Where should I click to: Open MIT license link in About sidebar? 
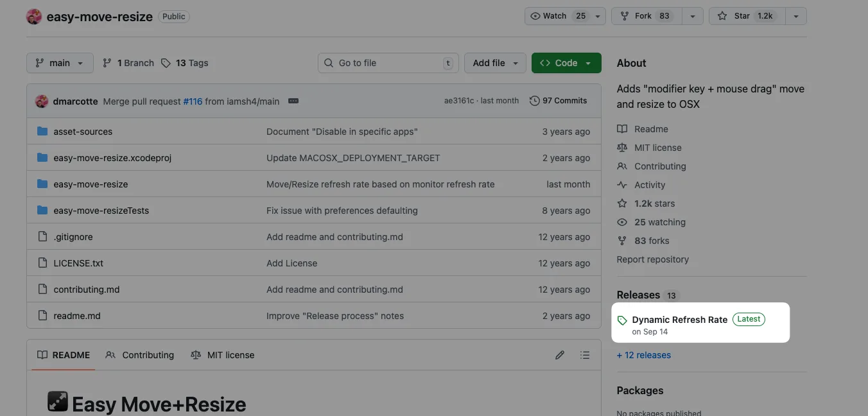tap(649, 148)
